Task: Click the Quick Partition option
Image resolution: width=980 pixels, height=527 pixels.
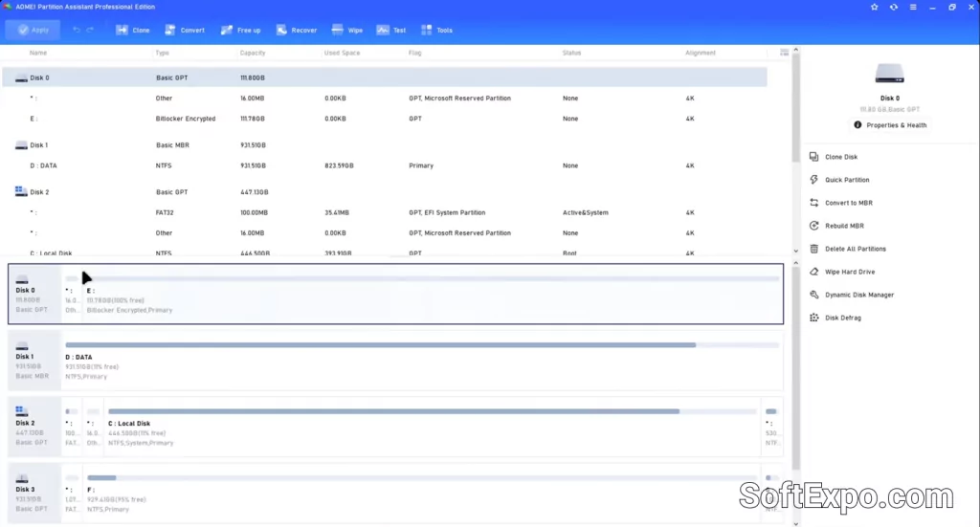Action: click(x=839, y=180)
